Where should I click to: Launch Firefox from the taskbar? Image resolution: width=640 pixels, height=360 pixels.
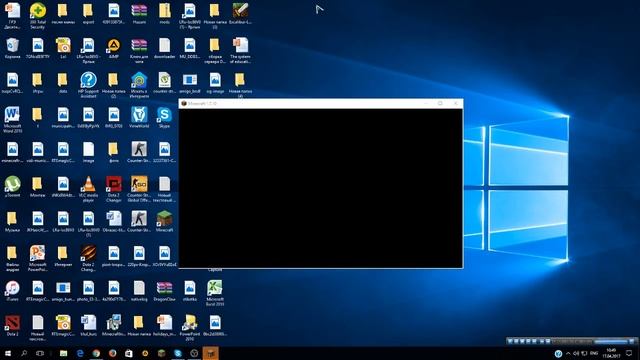pyautogui.click(x=113, y=353)
